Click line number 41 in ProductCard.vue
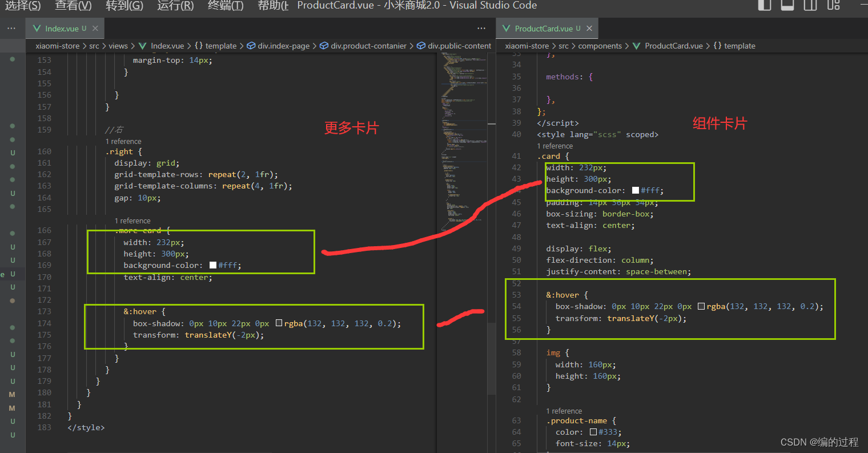 (x=516, y=156)
